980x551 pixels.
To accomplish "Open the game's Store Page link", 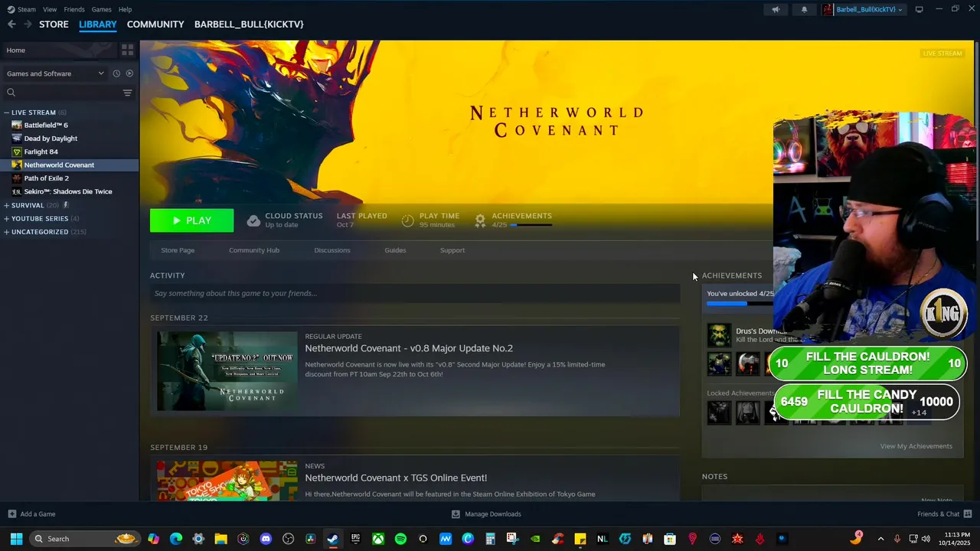I will [178, 250].
